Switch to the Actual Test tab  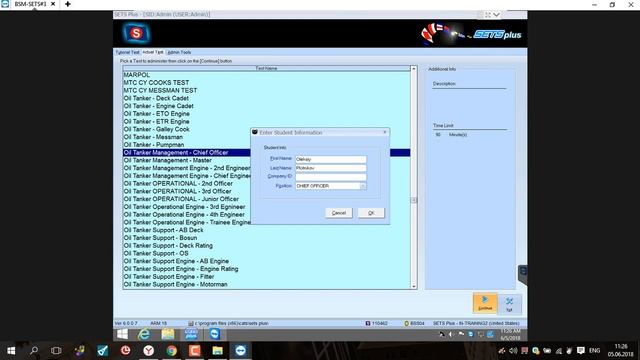click(153, 52)
